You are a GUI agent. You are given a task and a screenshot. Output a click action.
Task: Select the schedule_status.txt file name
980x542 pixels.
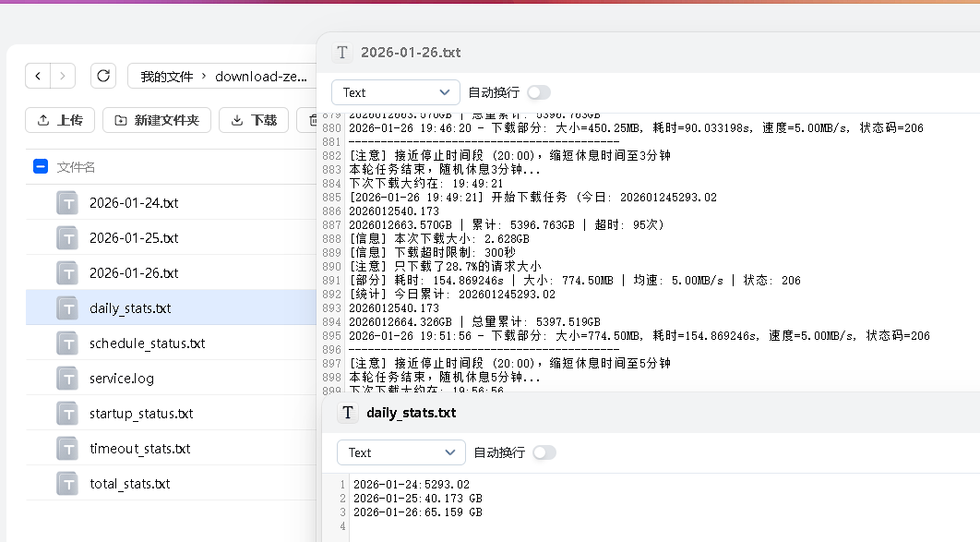pos(147,343)
